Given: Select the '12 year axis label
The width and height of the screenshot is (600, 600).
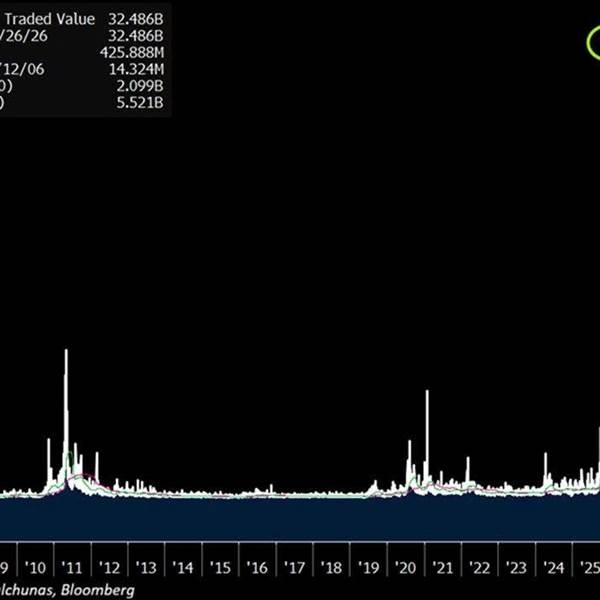Looking at the screenshot, I should click(109, 567).
